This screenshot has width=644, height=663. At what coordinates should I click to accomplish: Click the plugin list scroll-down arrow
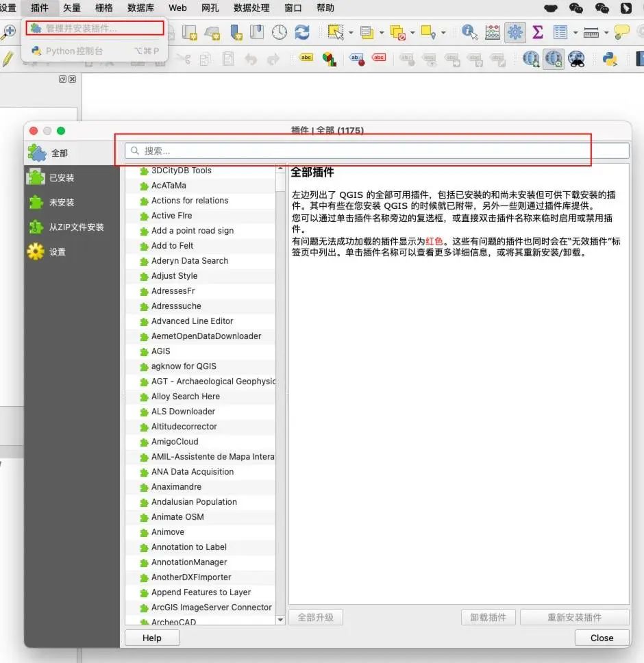(280, 620)
